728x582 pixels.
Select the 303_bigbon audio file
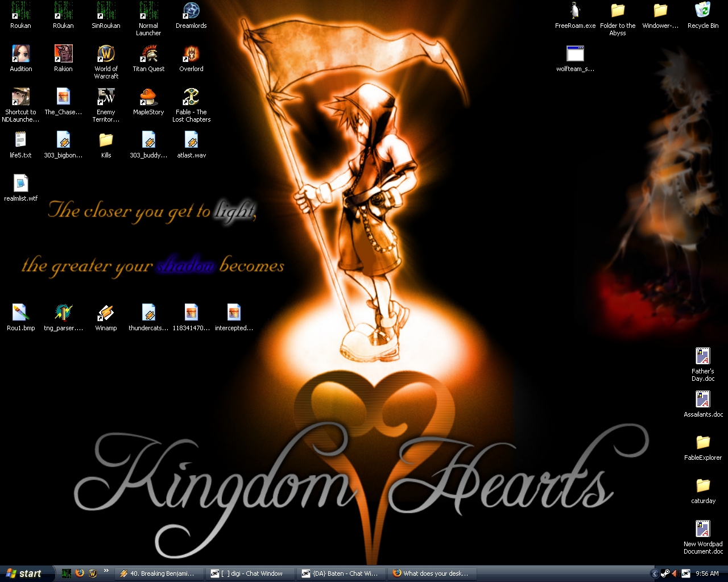coord(63,145)
